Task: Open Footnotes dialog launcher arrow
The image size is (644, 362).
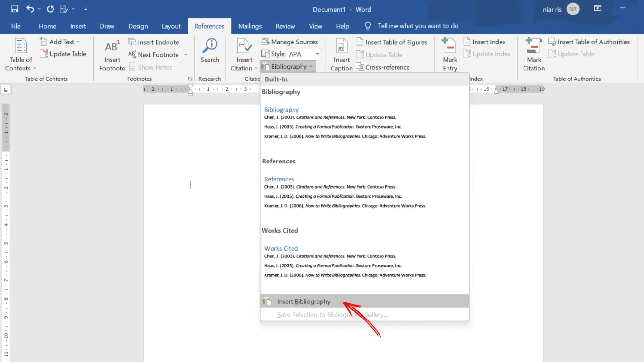Action: coord(190,79)
